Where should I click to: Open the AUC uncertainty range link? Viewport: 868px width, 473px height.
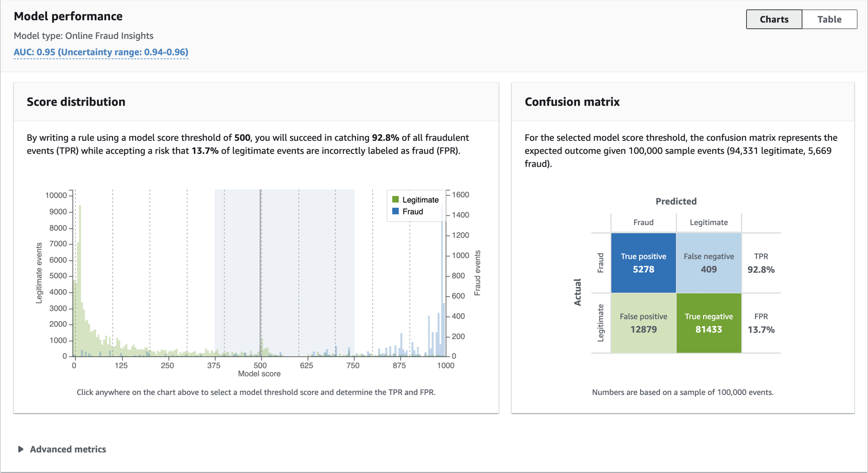click(x=101, y=52)
